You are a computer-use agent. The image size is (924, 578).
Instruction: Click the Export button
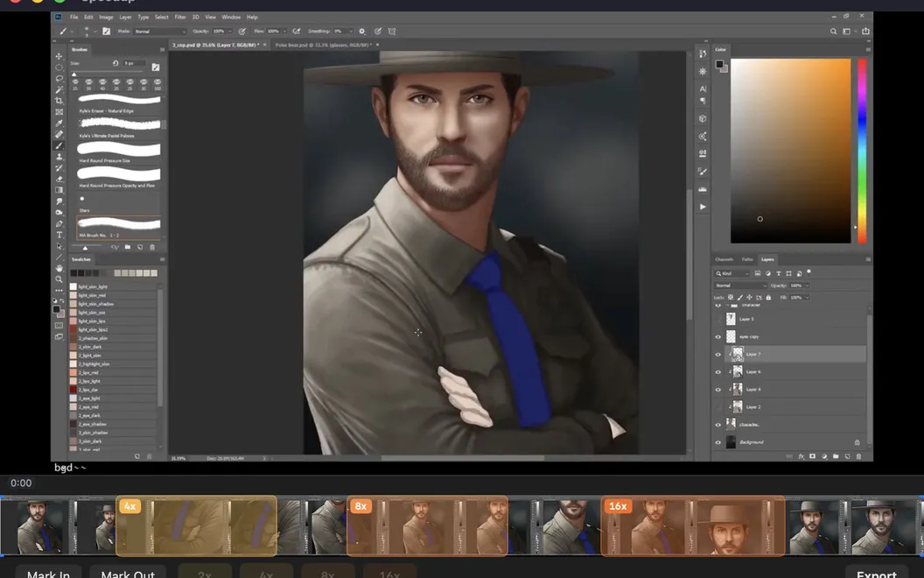click(x=877, y=574)
